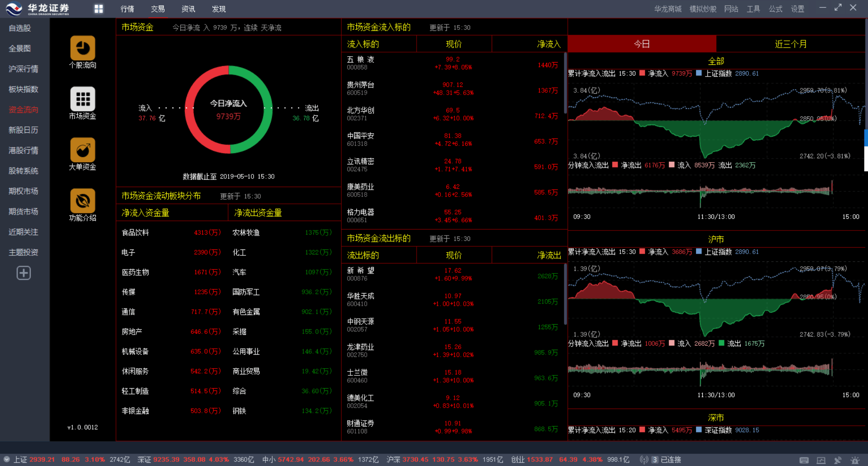This screenshot has width=868, height=466.
Task: Click the 华龙证券 logo
Action: [38, 9]
